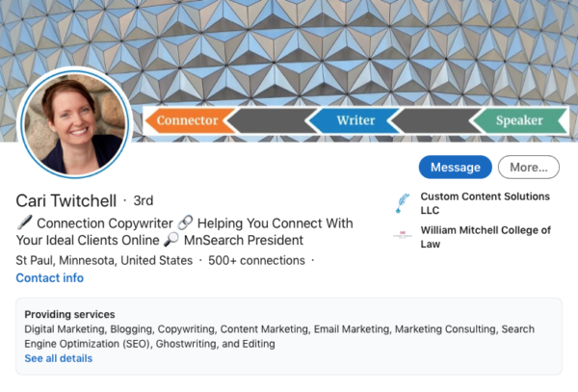Click the green Speaker banner label
Viewport: 578px width, 392px height.
coord(518,121)
